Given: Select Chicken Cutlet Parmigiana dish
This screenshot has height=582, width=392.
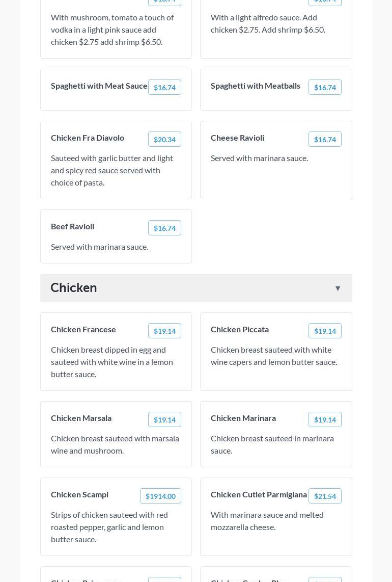Looking at the screenshot, I should 259,494.
